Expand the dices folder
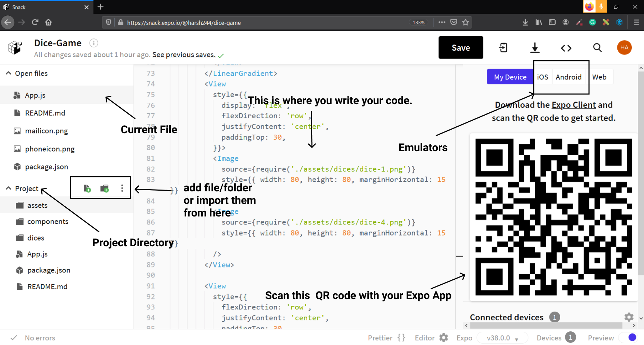644x345 pixels. click(67, 238)
